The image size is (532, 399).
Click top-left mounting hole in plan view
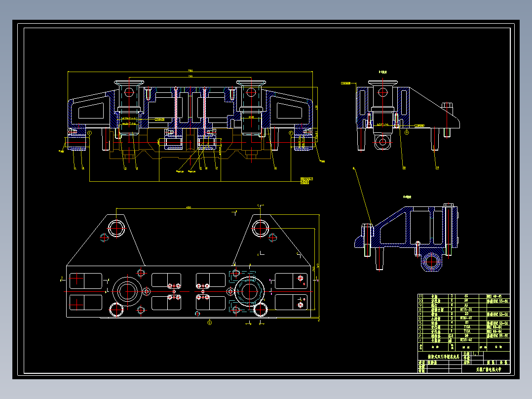pos(116,228)
